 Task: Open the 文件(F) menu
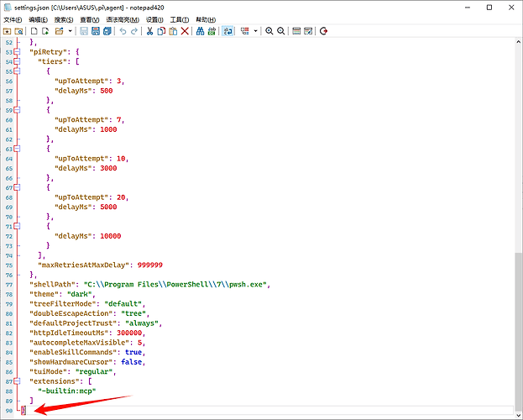13,19
